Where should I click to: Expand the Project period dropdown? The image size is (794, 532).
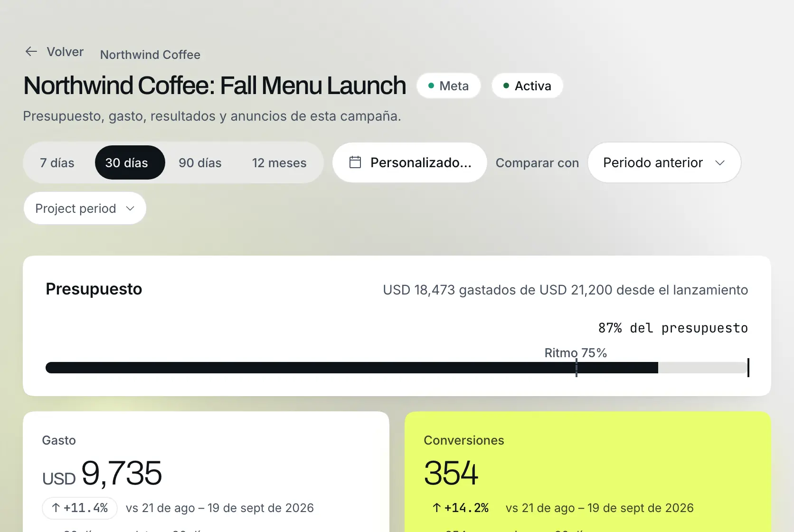[85, 208]
